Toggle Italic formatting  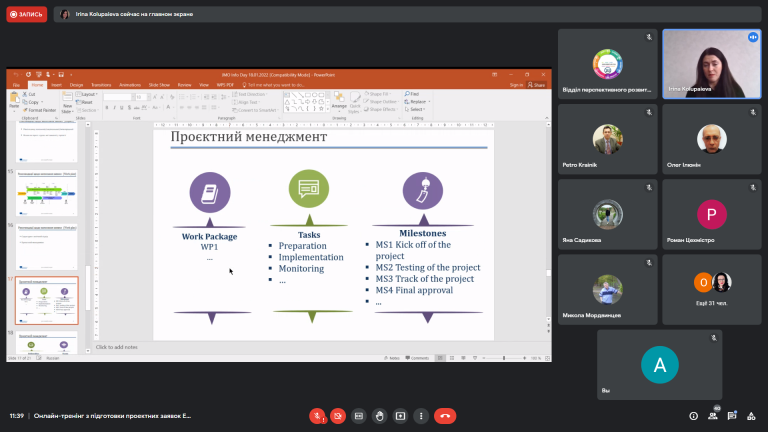coord(114,108)
